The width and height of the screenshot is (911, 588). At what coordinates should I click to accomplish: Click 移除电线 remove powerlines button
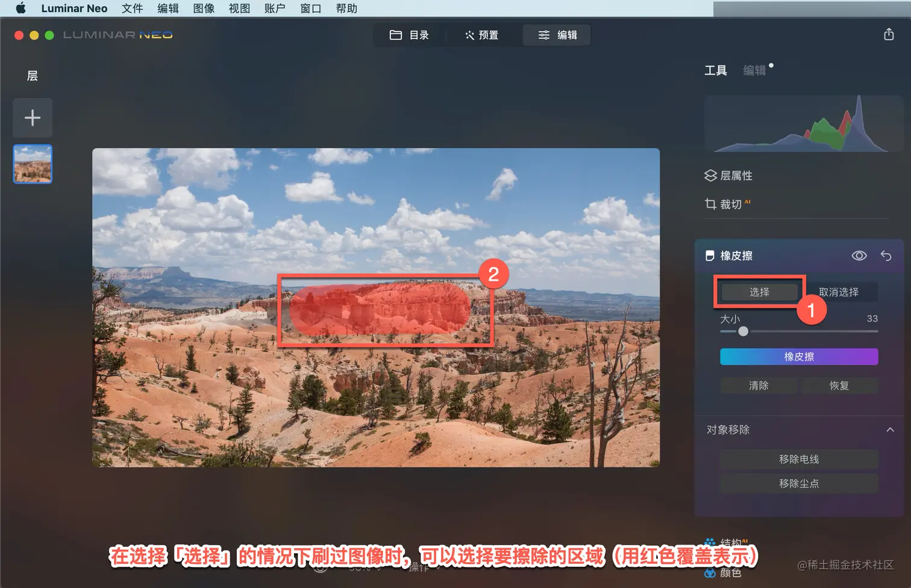tap(799, 459)
